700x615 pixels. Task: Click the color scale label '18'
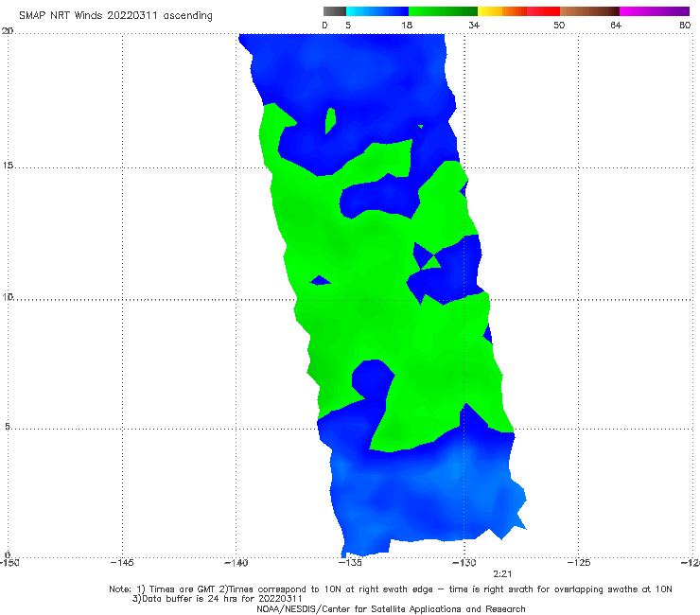point(407,26)
